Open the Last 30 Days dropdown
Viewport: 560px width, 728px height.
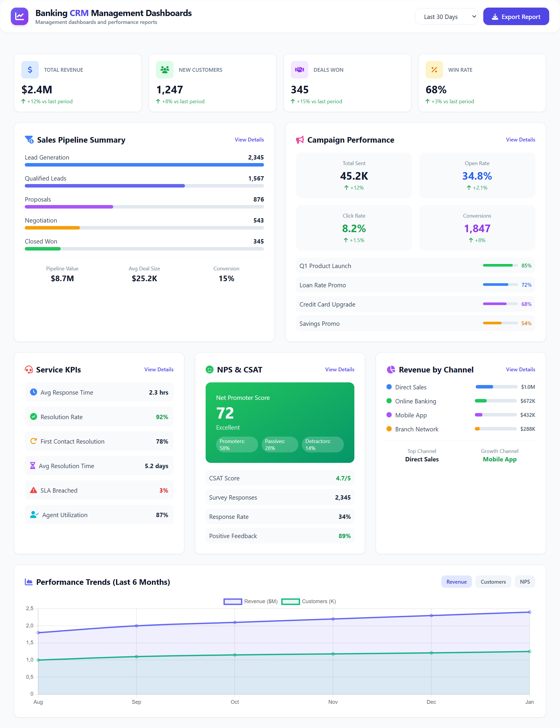pos(446,16)
